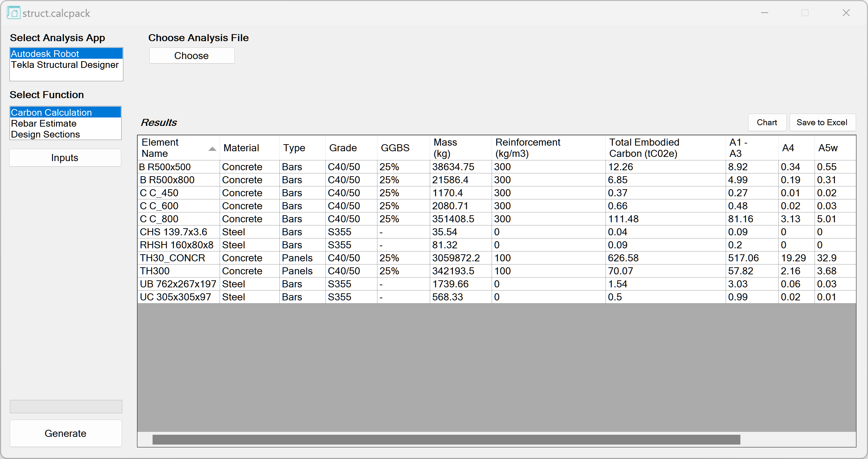Click the Generate button
Viewport: 868px width, 459px height.
click(x=66, y=433)
